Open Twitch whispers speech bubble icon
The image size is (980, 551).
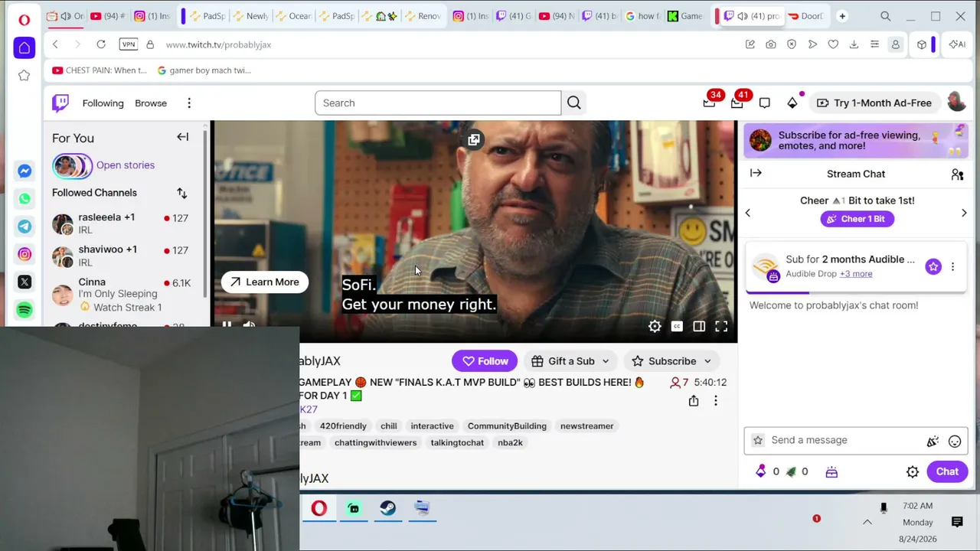coord(764,103)
